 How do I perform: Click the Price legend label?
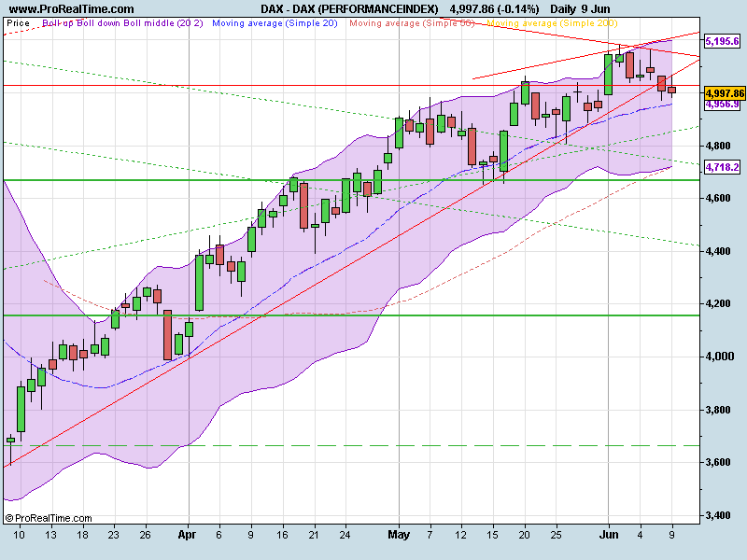pyautogui.click(x=19, y=22)
